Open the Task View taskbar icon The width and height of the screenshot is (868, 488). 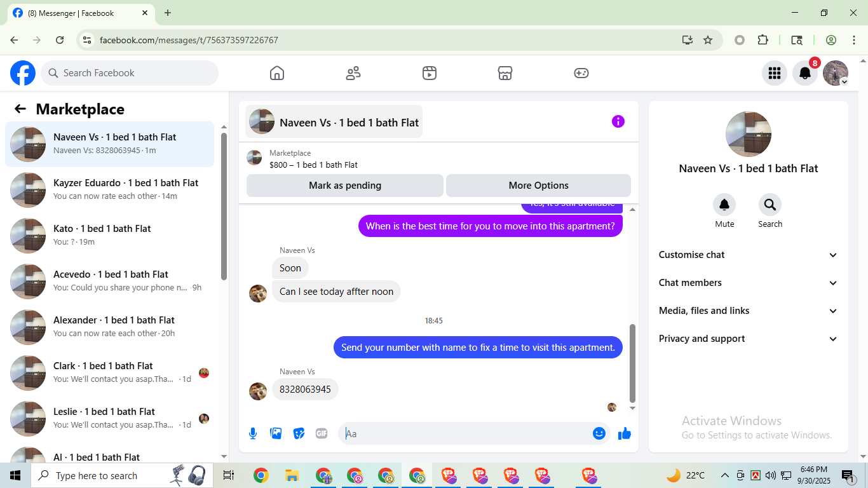pos(229,475)
